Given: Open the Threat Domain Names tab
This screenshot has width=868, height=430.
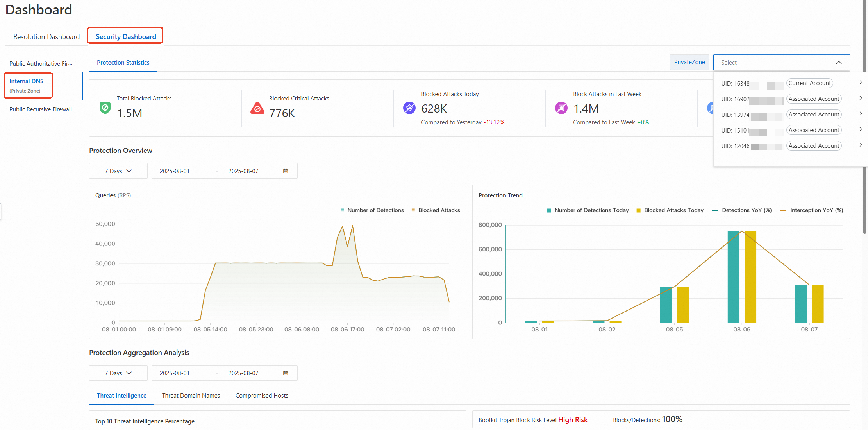Looking at the screenshot, I should 191,396.
